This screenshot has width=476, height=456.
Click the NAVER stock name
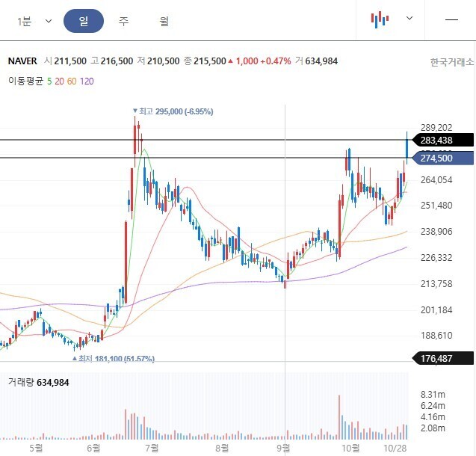22,61
